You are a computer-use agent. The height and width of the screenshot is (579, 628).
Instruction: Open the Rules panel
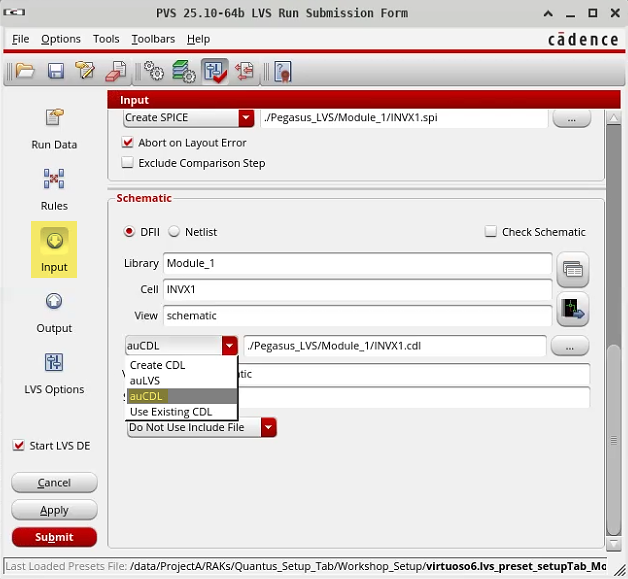tap(54, 190)
